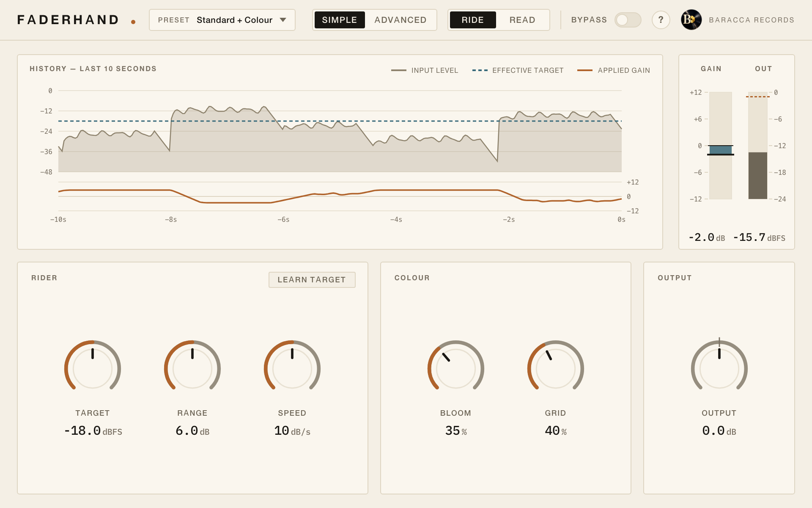Click the dashed peak marker on OUT meter
Screen dimensions: 812x508
(x=758, y=97)
